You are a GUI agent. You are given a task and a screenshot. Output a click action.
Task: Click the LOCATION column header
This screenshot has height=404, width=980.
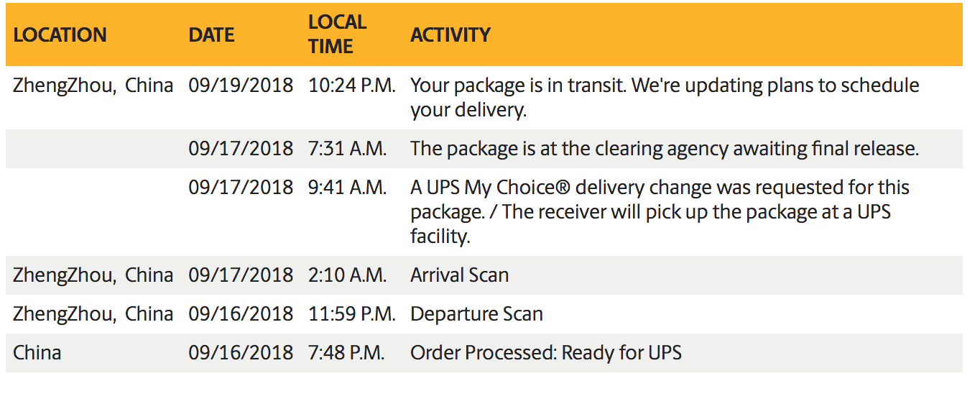[x=60, y=35]
